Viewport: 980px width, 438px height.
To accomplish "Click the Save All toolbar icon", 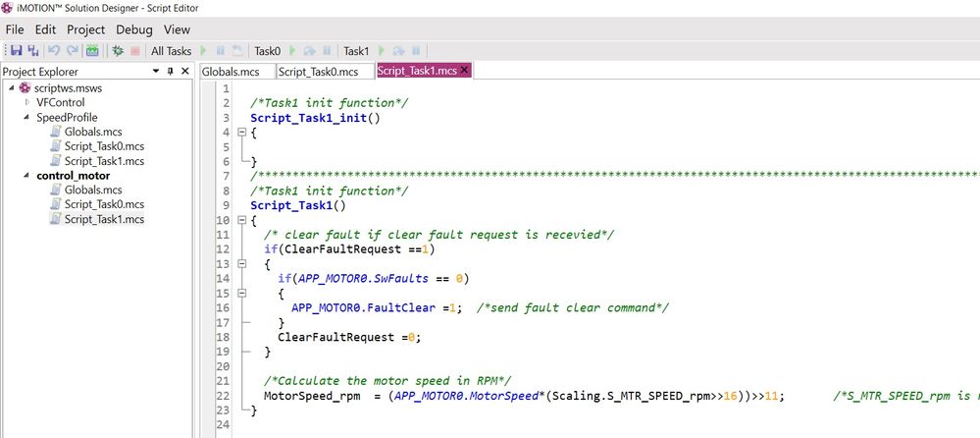I will [x=33, y=50].
